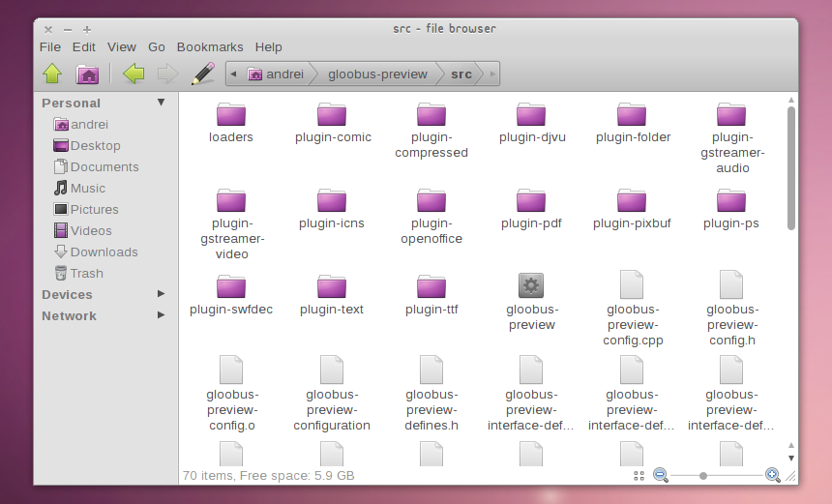Click the forward navigation arrow
This screenshot has width=832, height=504.
(x=167, y=74)
